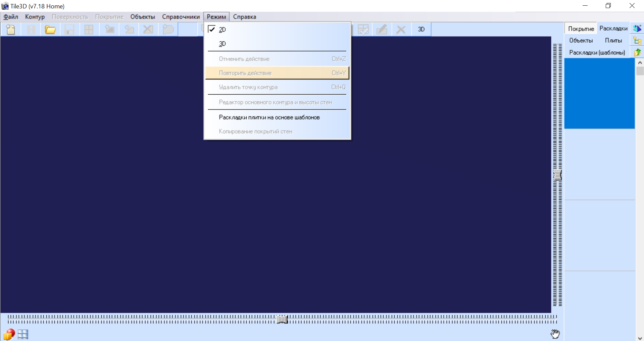Click the greyed pencil edit toolbar icon

pyautogui.click(x=382, y=30)
